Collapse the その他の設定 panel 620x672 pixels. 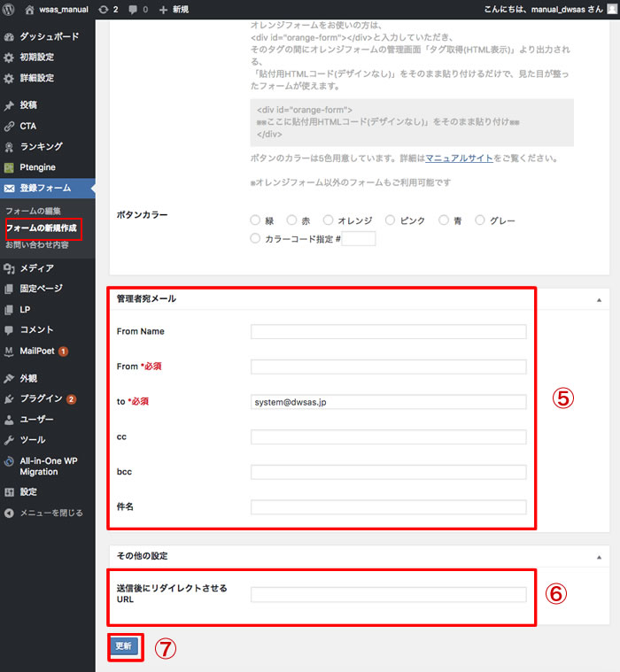point(599,557)
